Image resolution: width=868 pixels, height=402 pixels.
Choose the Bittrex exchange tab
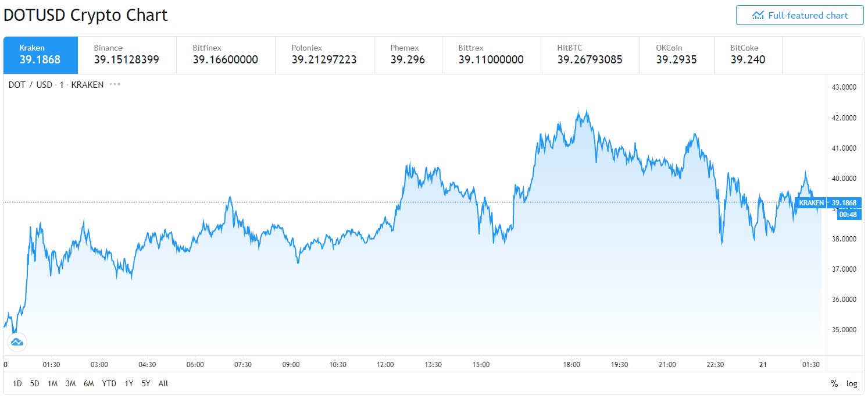point(491,54)
